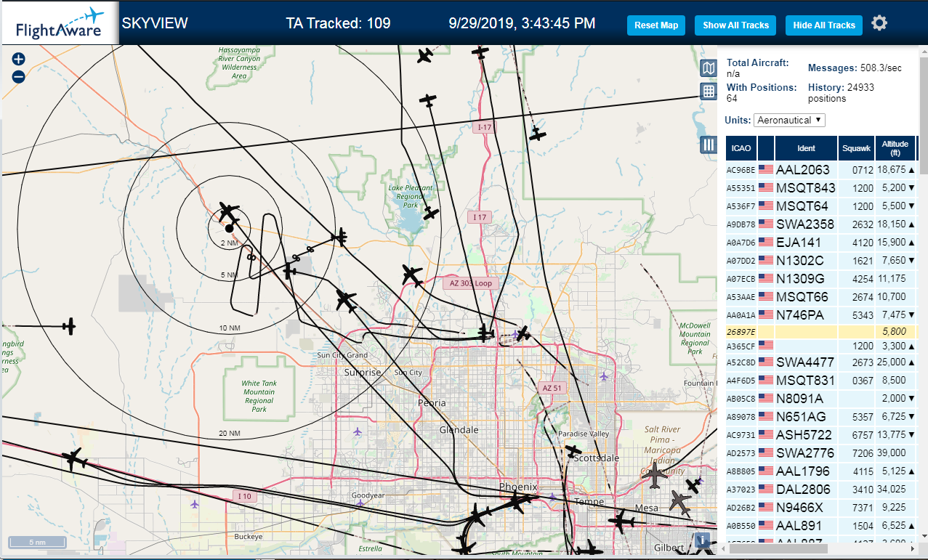
Task: Click the FlightAware logo
Action: (60, 23)
